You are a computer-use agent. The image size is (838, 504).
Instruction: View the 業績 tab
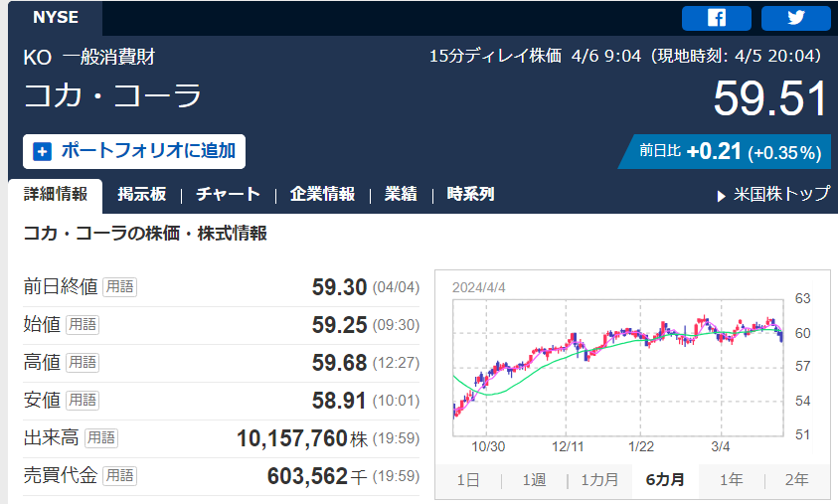401,194
